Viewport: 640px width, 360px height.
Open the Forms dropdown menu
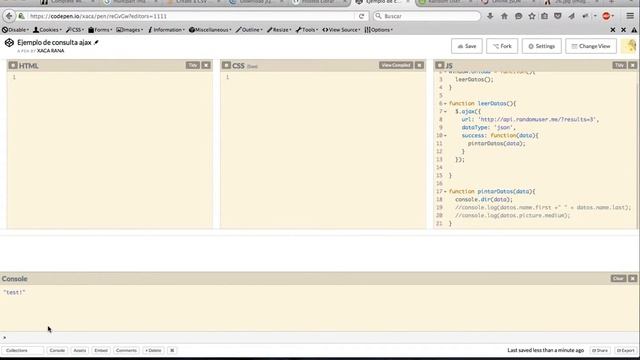click(100, 30)
